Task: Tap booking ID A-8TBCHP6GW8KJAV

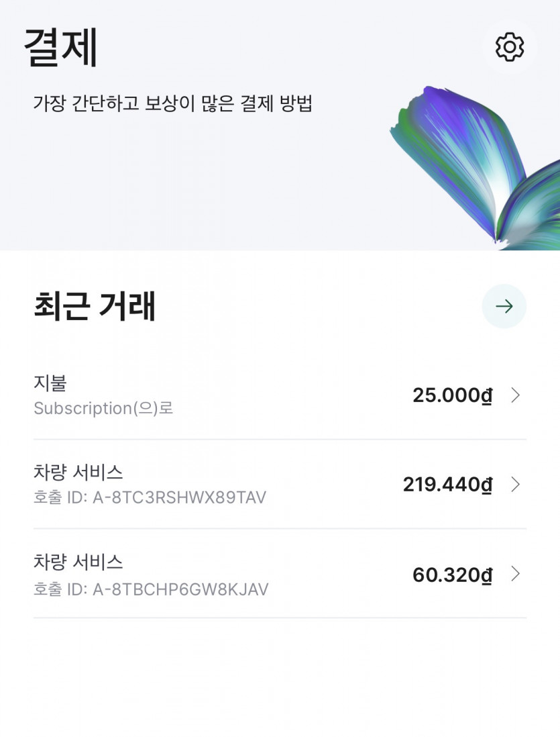Action: click(x=151, y=589)
